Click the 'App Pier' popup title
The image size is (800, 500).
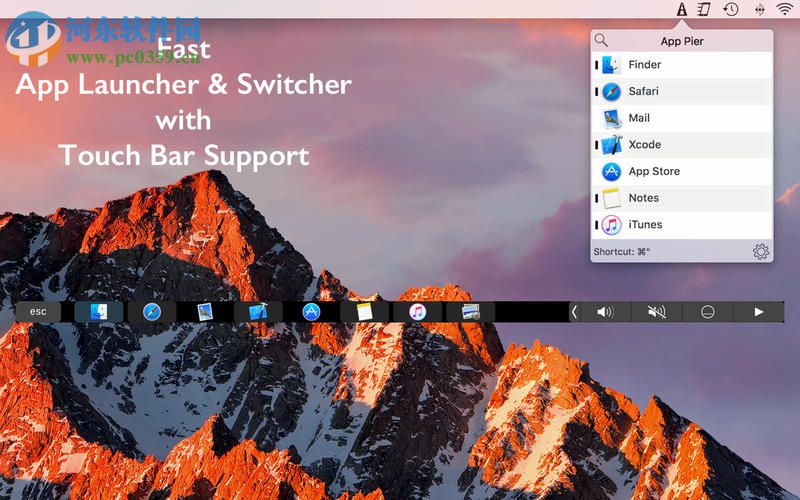[682, 41]
